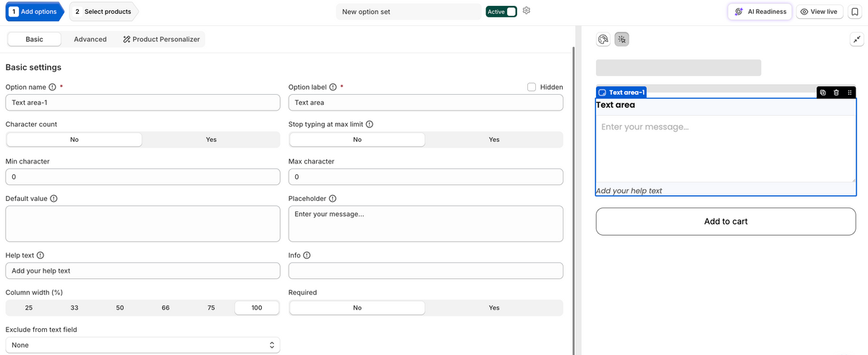868x355 pixels.
Task: Delete the Text area-1 element
Action: click(836, 93)
